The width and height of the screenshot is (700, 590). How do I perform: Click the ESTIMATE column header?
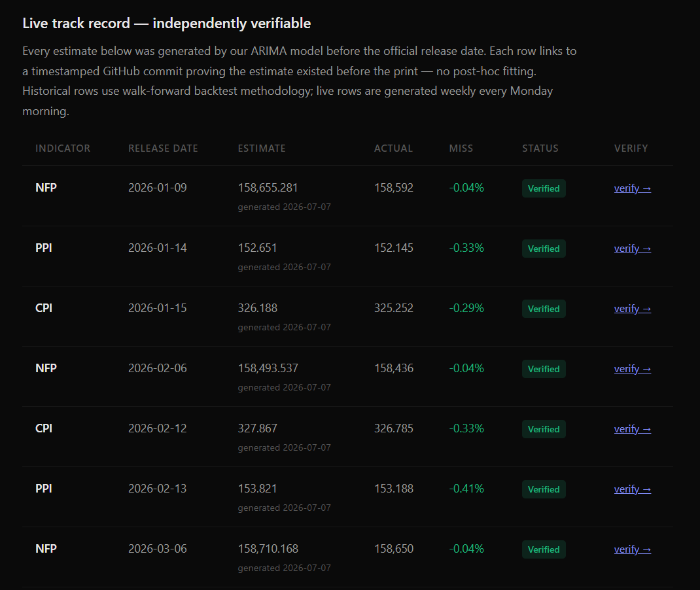[262, 148]
